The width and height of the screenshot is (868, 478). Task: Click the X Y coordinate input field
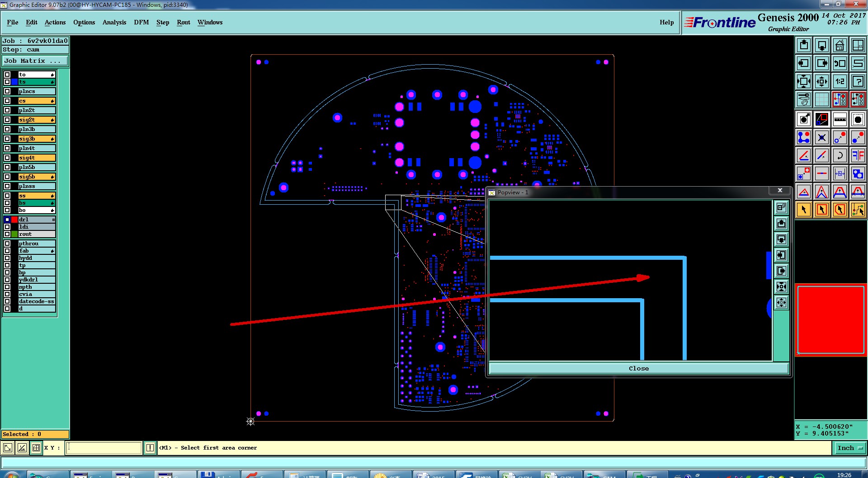[104, 448]
